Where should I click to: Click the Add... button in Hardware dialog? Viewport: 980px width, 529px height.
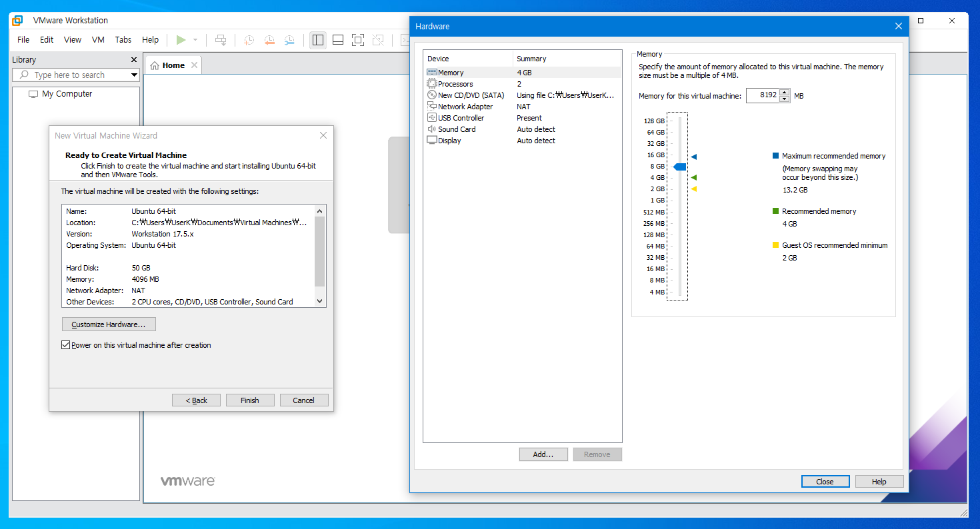coord(543,454)
